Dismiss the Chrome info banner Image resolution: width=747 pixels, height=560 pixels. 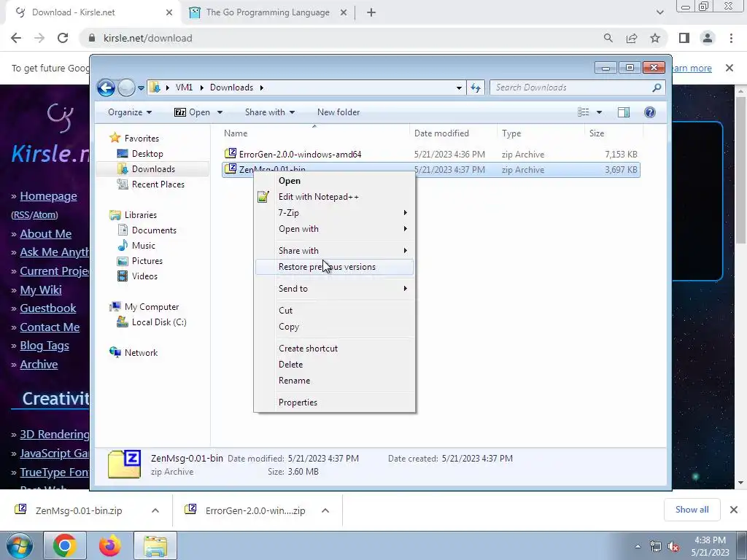click(x=729, y=68)
